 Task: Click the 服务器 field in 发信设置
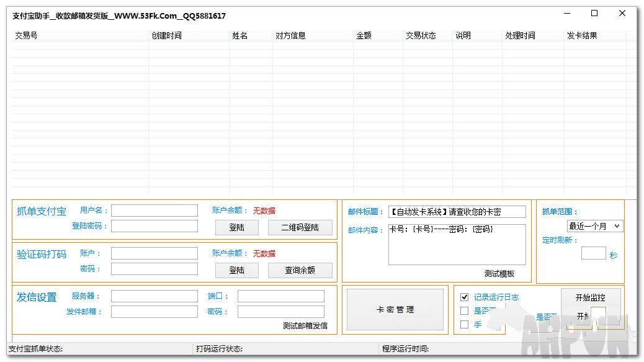point(154,296)
